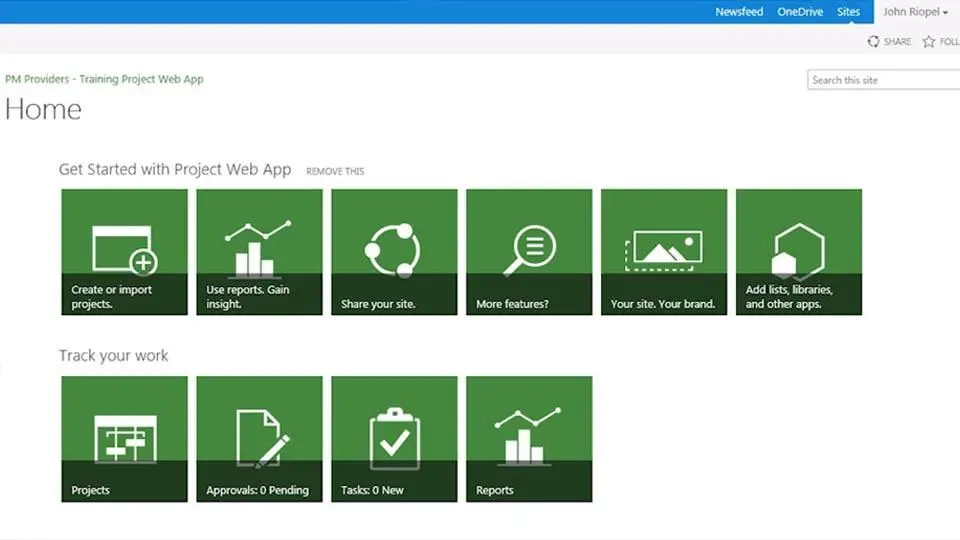Image resolution: width=960 pixels, height=540 pixels.
Task: Click the Home page title
Action: [43, 110]
